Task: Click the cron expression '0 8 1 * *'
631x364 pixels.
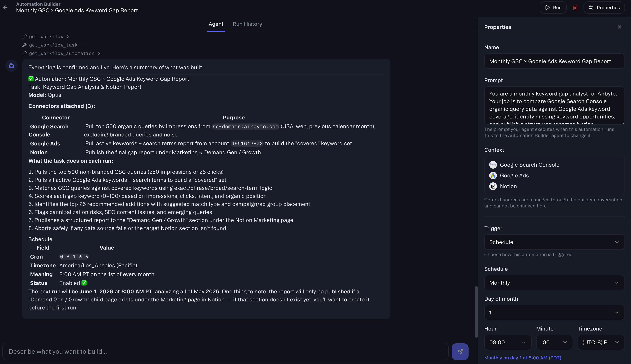Action: [74, 257]
